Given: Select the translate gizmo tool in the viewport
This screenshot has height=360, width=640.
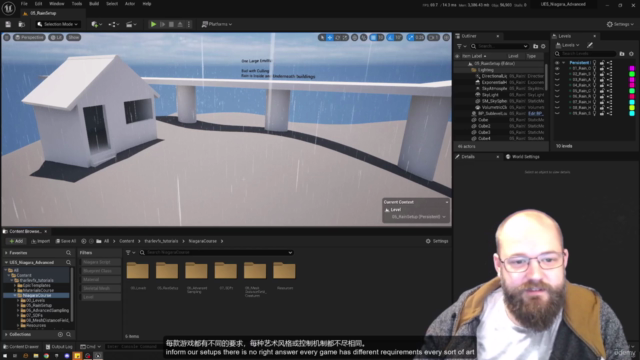Looking at the screenshot, I should point(330,38).
